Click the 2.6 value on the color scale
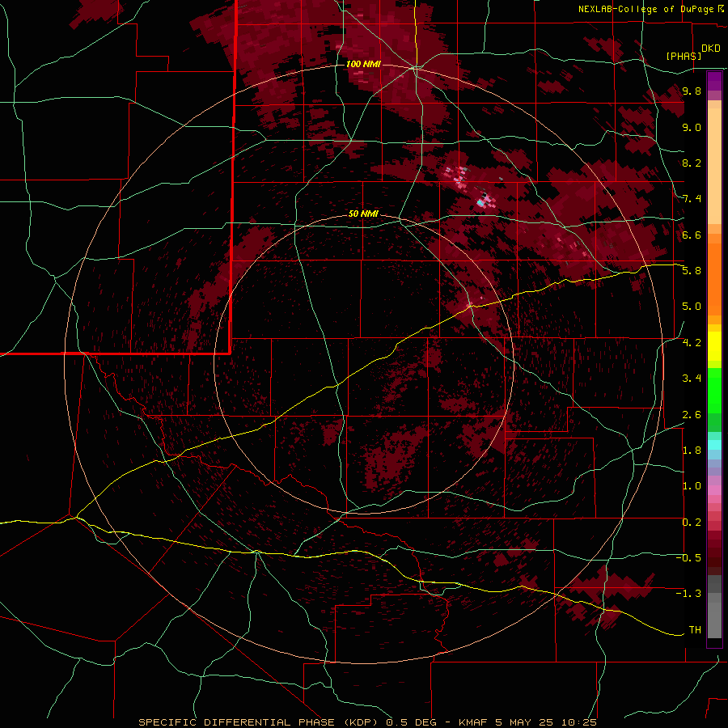728x728 pixels. (692, 414)
